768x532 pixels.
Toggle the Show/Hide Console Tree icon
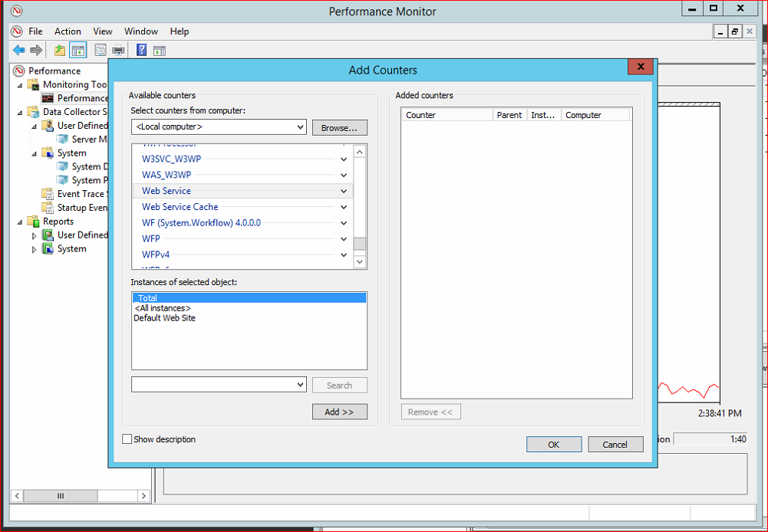coord(77,51)
